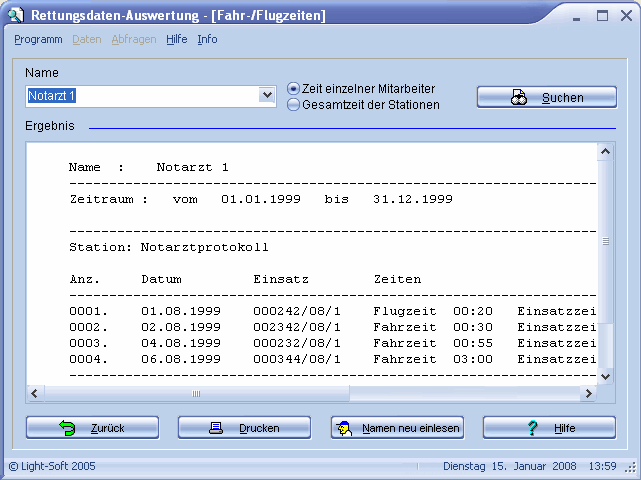Screen dimensions: 641x480
Task: Click the scroll left arrow of results
Action: tap(35, 394)
